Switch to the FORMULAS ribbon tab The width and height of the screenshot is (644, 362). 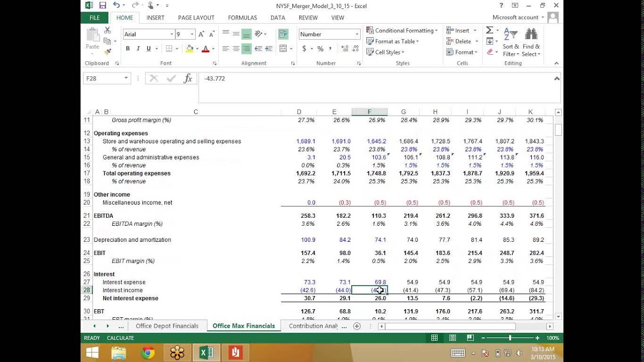243,18
